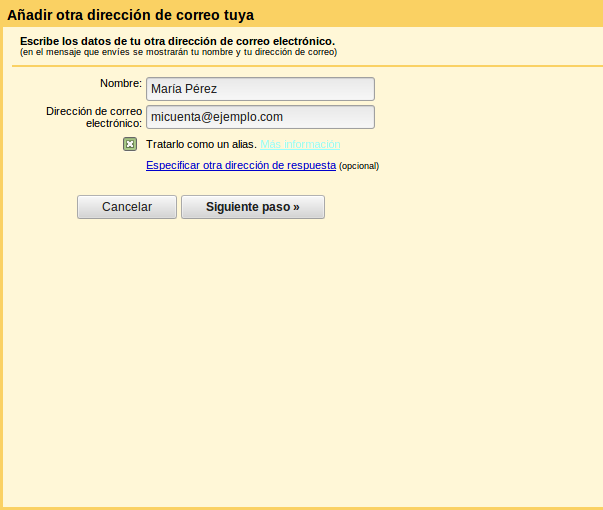Viewport: 603px width, 510px height.
Task: Click the small '(en el mensaje que envíes...)' note
Action: [x=178, y=52]
